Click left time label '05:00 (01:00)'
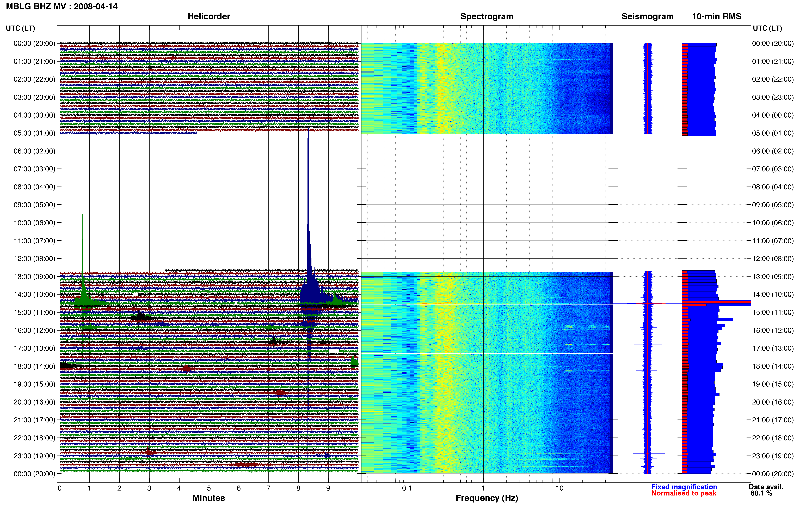 coord(34,133)
